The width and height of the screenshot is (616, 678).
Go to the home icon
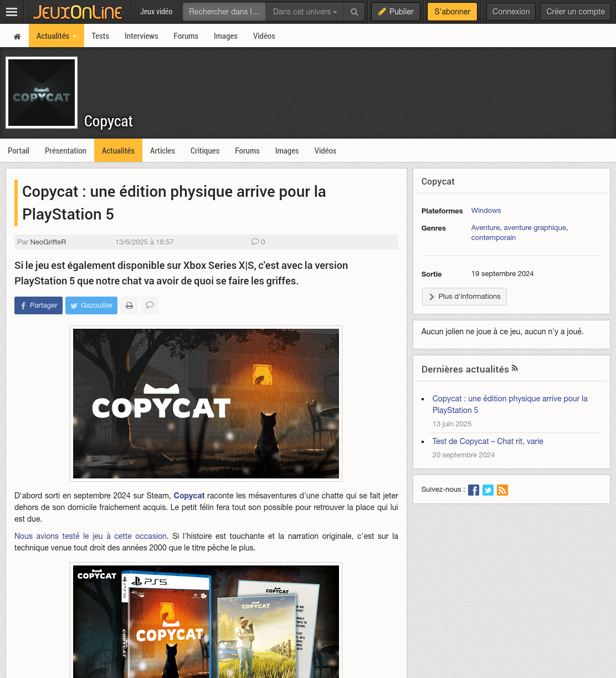click(17, 36)
